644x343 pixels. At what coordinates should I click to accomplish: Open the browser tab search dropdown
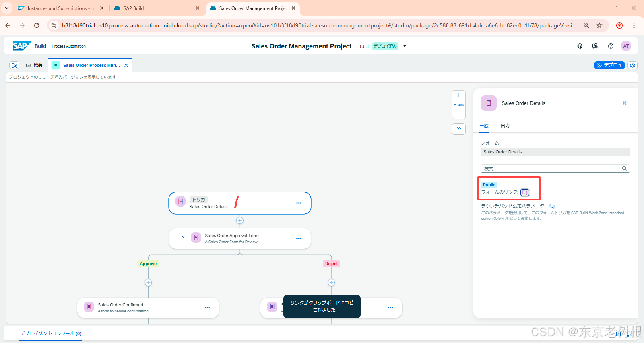click(7, 8)
